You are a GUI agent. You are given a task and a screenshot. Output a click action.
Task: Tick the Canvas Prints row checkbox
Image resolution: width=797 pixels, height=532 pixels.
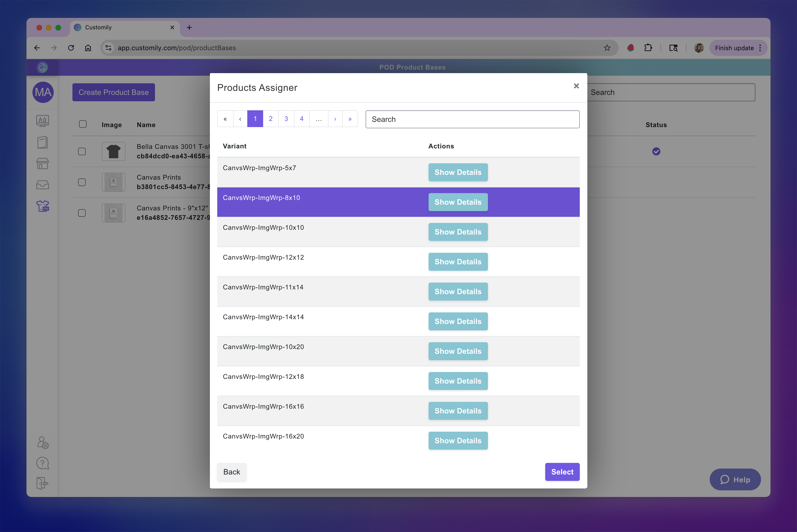[x=82, y=182]
